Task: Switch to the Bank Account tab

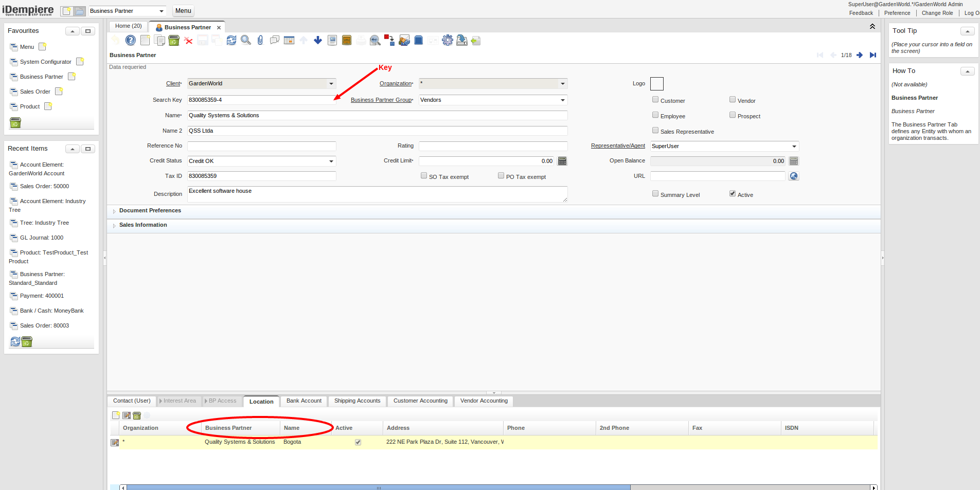Action: [x=304, y=401]
